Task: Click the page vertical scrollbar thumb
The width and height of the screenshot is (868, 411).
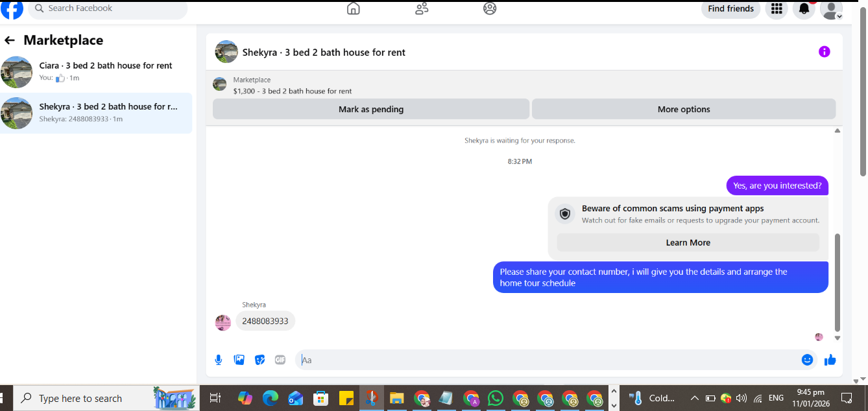Action: 863,91
